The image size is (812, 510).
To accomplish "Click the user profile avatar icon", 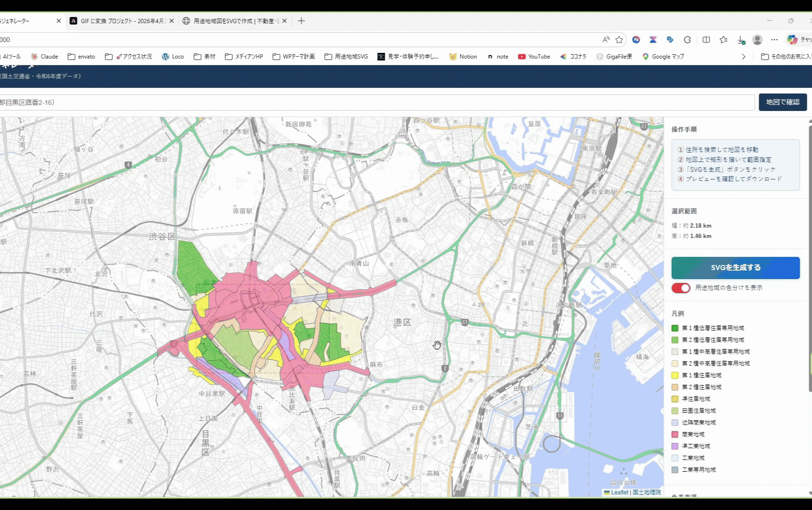I will click(x=757, y=40).
